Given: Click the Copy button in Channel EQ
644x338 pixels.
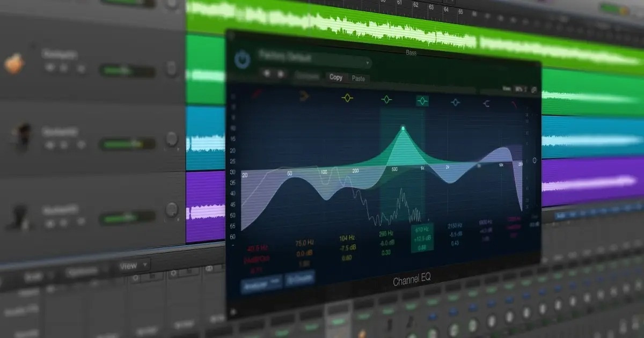Looking at the screenshot, I should coord(336,78).
